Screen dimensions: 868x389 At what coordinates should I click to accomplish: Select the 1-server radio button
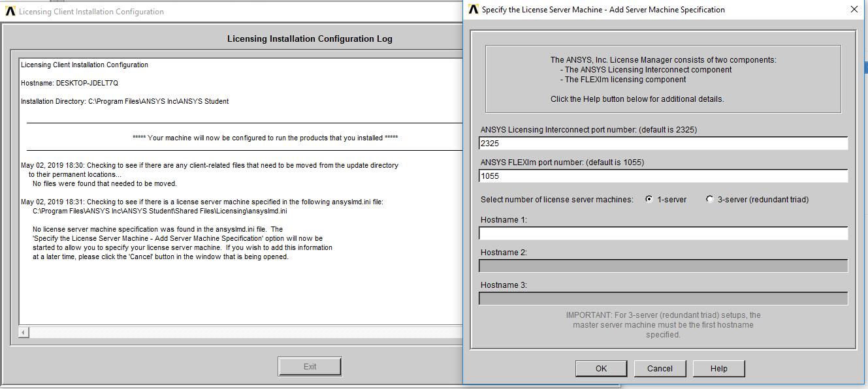649,199
